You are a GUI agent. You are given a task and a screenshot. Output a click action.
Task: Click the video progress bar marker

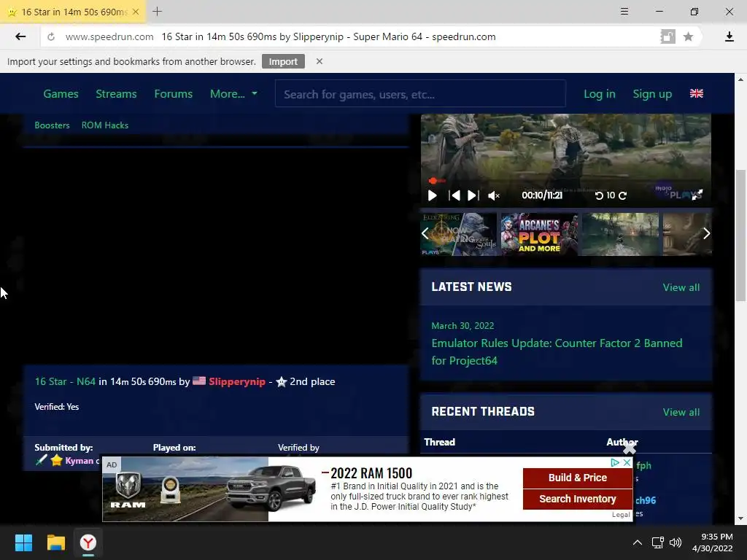click(x=433, y=181)
